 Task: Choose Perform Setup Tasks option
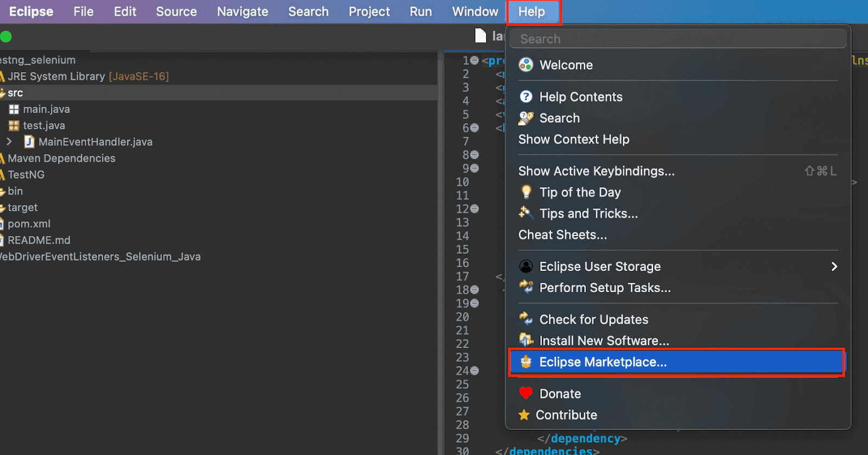[604, 288]
